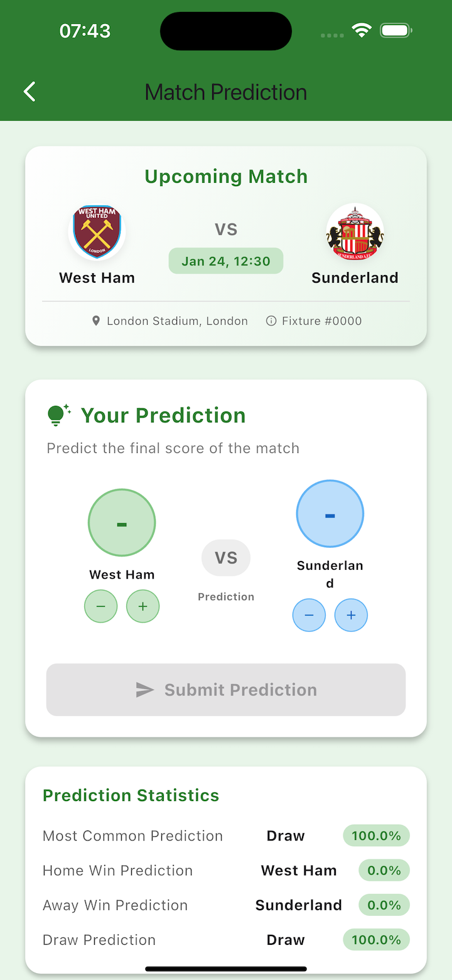Tap the fixture info icon
The image size is (452, 980).
click(x=271, y=321)
